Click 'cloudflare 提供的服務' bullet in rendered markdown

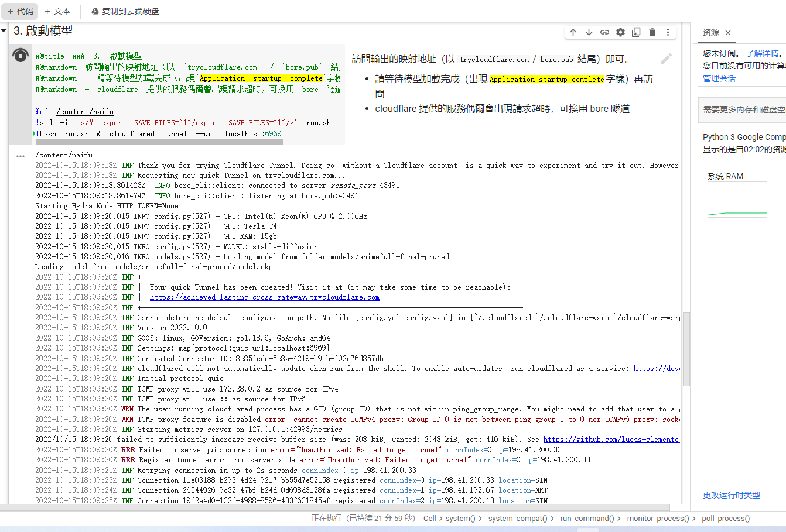[x=502, y=108]
